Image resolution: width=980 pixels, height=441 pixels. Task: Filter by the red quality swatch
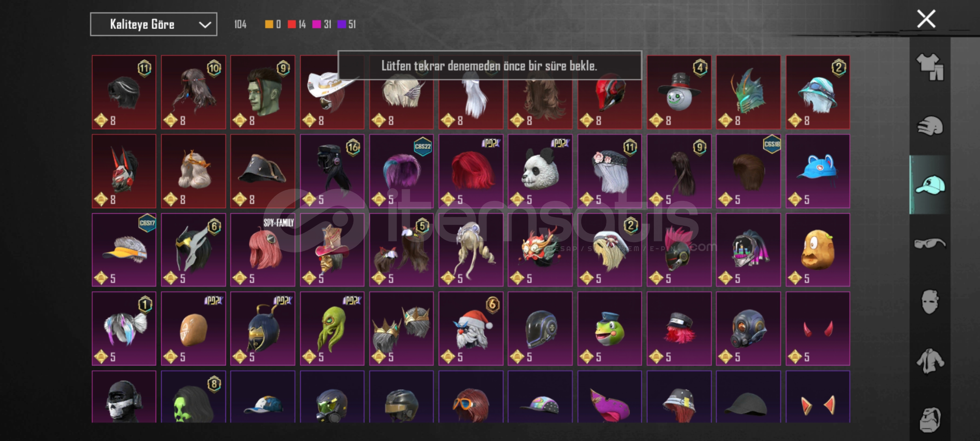[291, 24]
